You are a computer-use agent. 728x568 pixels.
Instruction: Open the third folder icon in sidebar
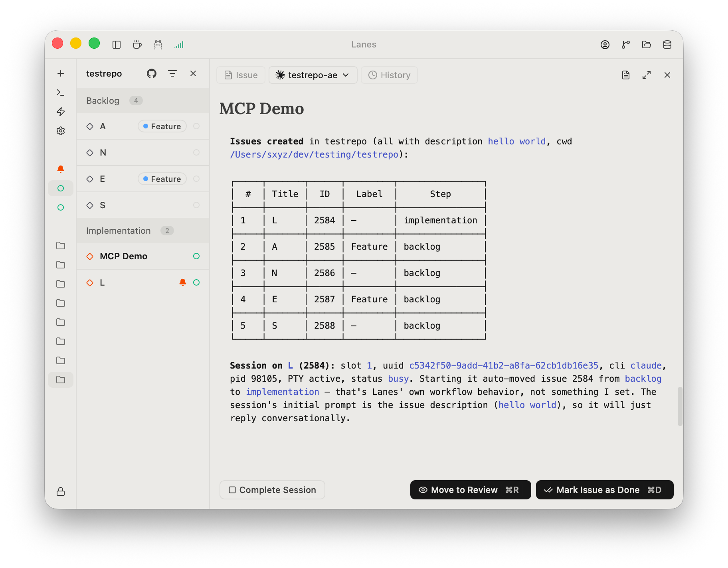[61, 284]
